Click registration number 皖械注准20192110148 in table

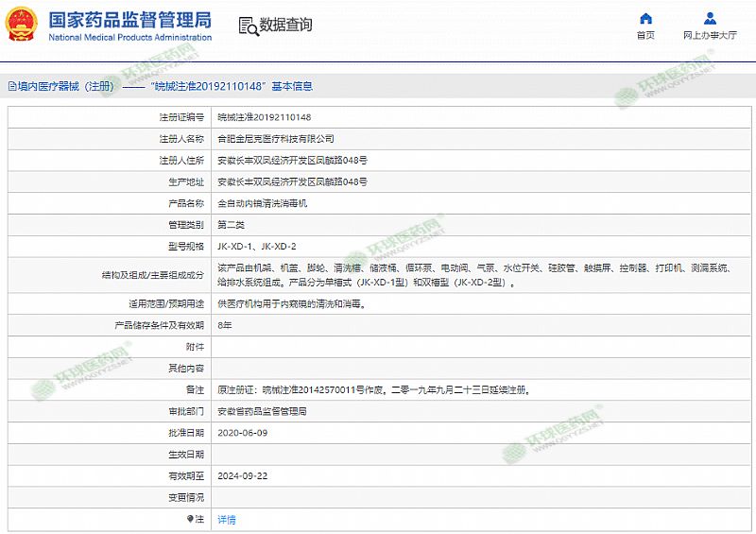(264, 117)
